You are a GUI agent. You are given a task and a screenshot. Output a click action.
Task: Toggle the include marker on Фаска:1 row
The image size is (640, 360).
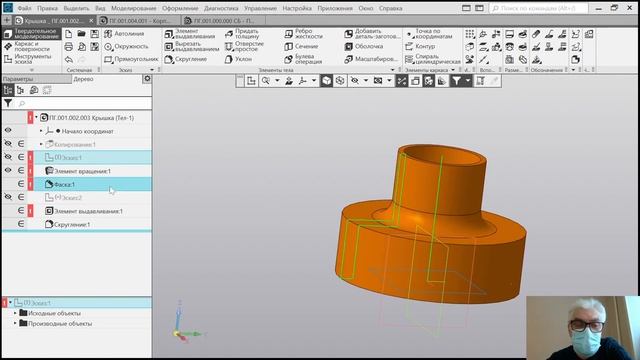20,184
